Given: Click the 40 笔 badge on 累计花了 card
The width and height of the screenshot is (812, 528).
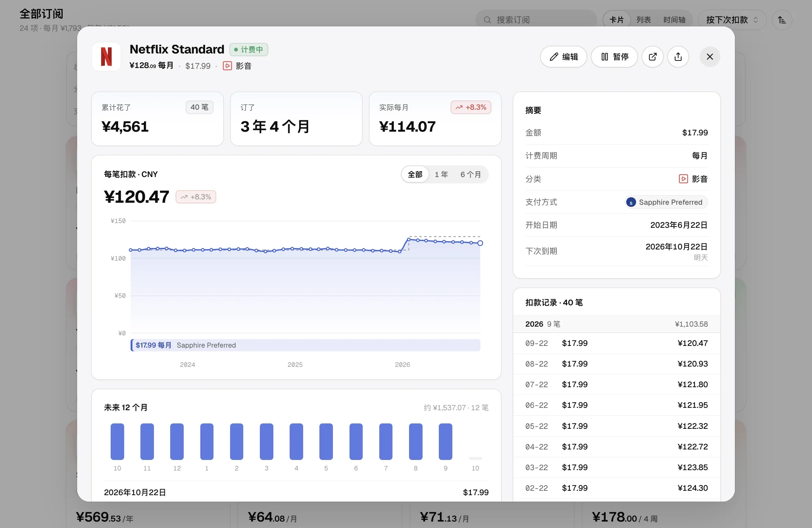Looking at the screenshot, I should pyautogui.click(x=200, y=108).
